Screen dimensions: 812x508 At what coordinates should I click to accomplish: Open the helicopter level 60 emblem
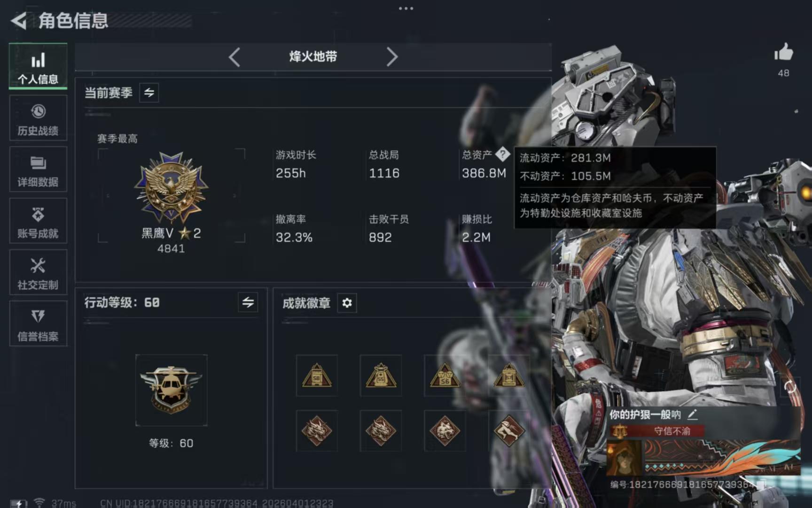coord(171,390)
